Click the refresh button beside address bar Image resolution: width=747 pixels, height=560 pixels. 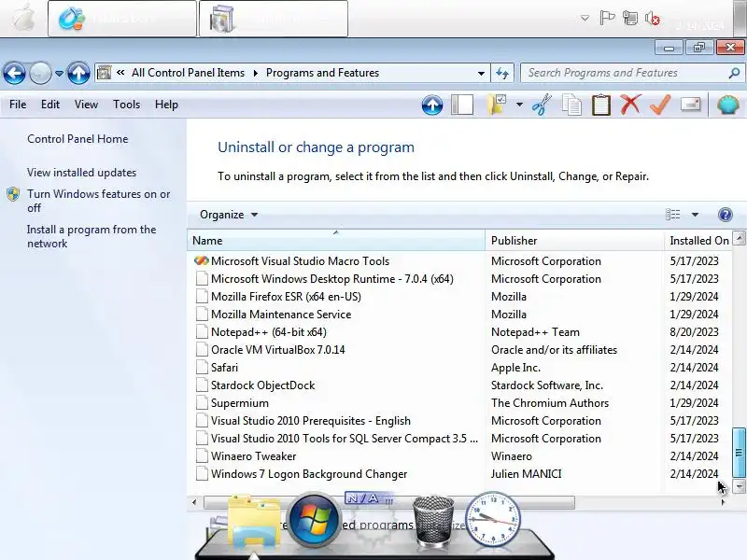tap(502, 73)
